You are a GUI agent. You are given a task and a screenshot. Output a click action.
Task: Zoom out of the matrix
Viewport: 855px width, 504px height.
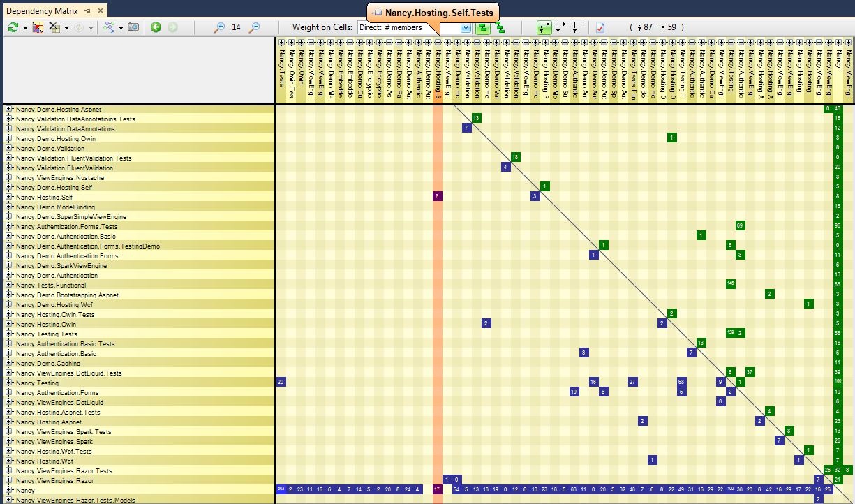point(255,27)
